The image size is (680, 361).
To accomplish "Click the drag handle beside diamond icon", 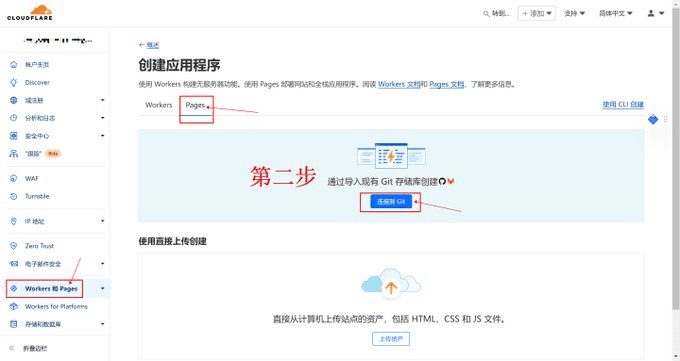I will coord(666,119).
